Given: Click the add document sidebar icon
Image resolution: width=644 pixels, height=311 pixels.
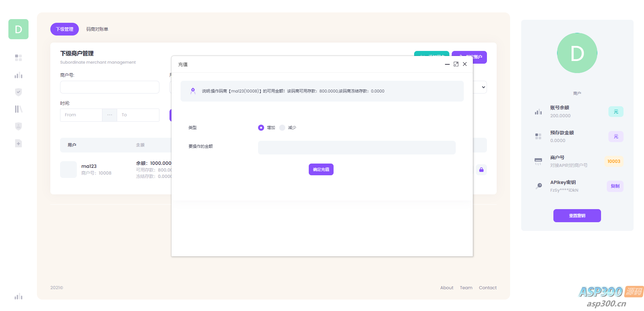Looking at the screenshot, I should [18, 144].
